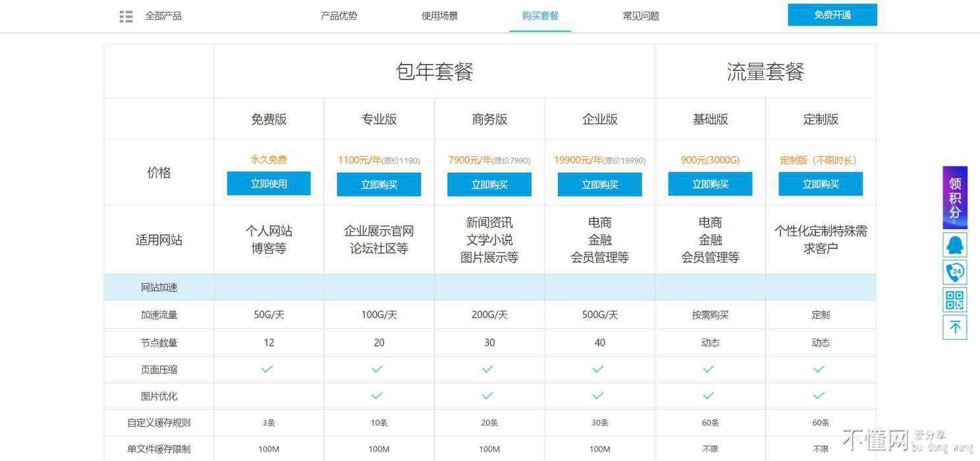Click the 新闻资讯 文学小说 cell

[x=489, y=240]
